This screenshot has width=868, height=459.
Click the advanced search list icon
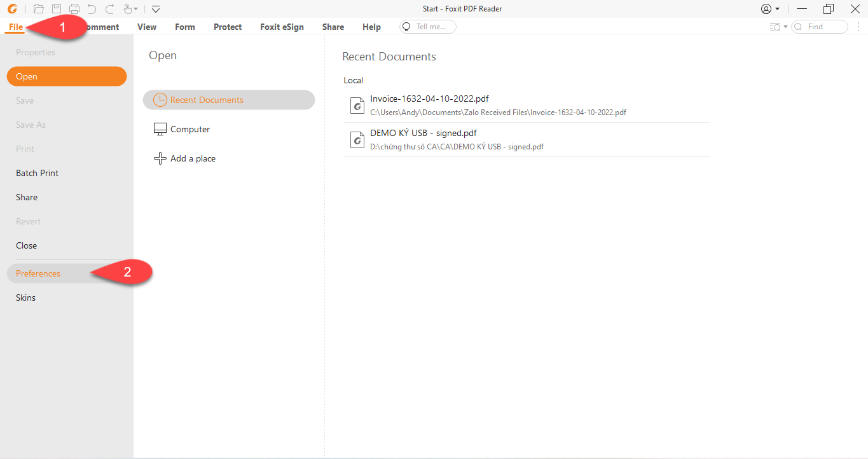coord(775,27)
